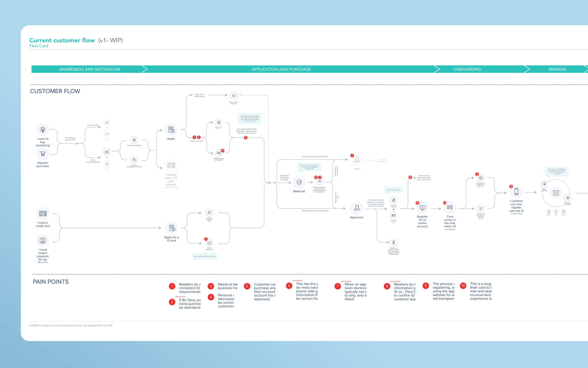Click the credit card 'I need a credit card' icon
588x368 pixels.
(x=43, y=213)
